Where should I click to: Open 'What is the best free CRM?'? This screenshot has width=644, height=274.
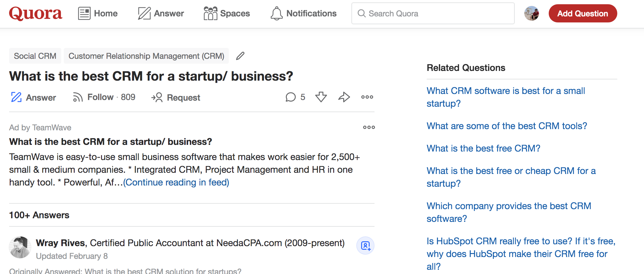pyautogui.click(x=483, y=148)
